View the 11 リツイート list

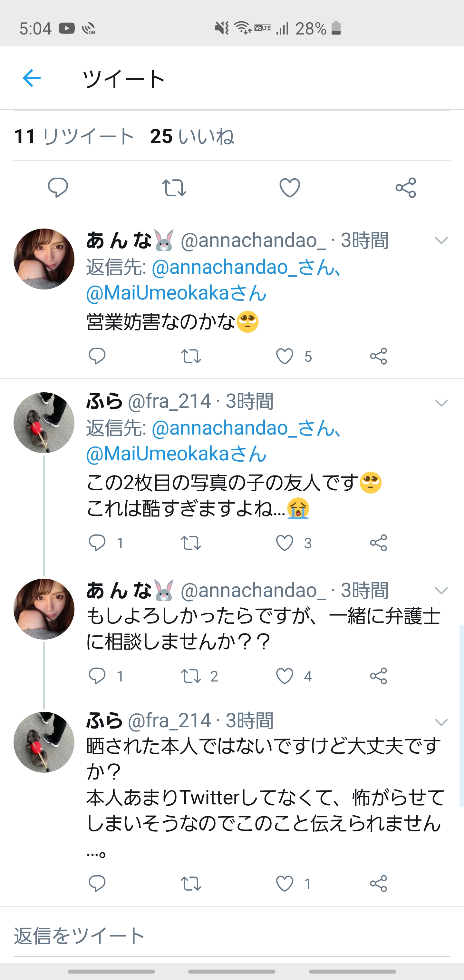coord(74,136)
